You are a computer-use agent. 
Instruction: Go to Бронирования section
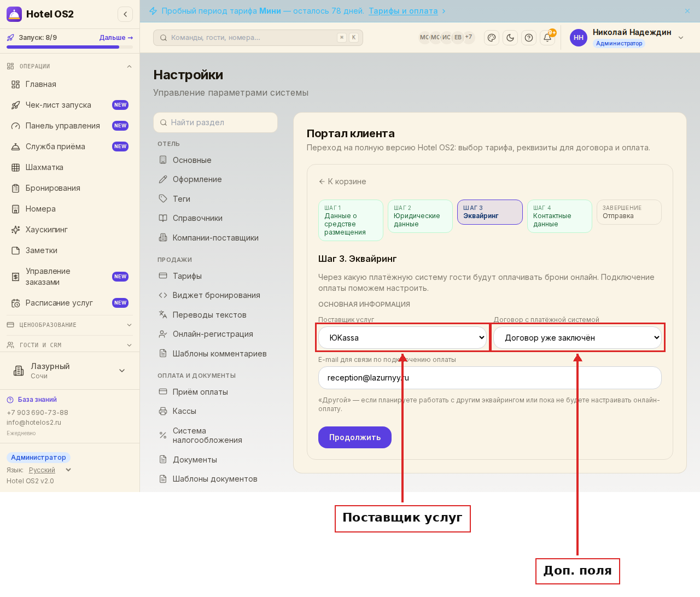(70, 188)
